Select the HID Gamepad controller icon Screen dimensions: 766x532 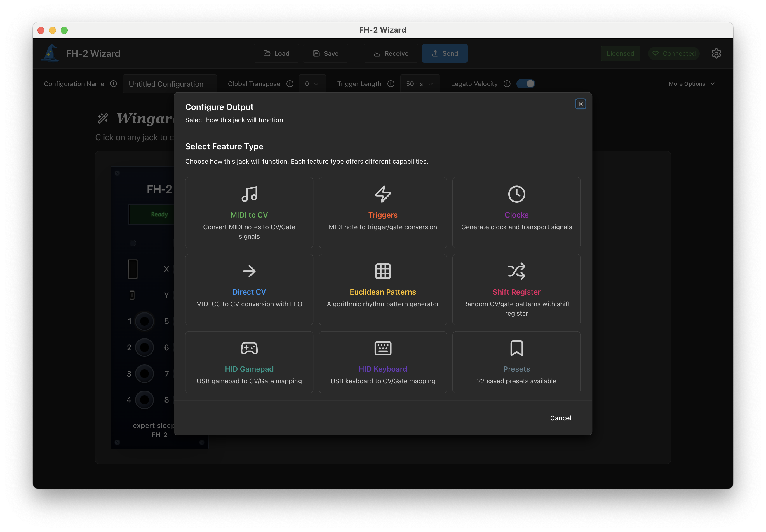[x=249, y=348]
